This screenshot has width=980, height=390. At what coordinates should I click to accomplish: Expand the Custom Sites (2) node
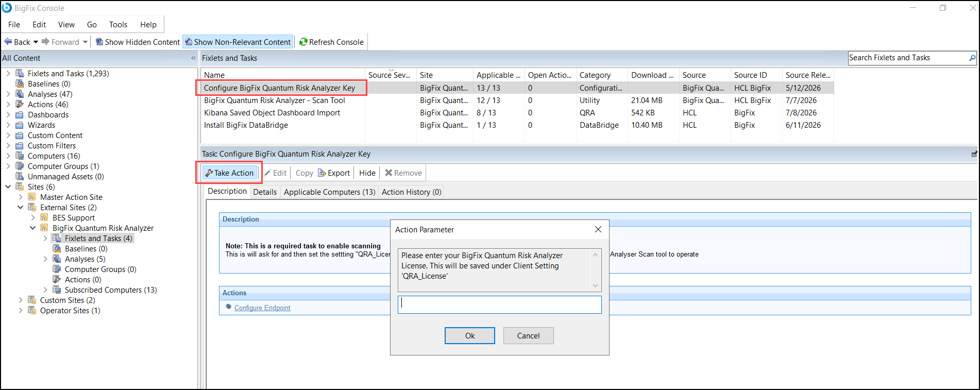[x=21, y=300]
